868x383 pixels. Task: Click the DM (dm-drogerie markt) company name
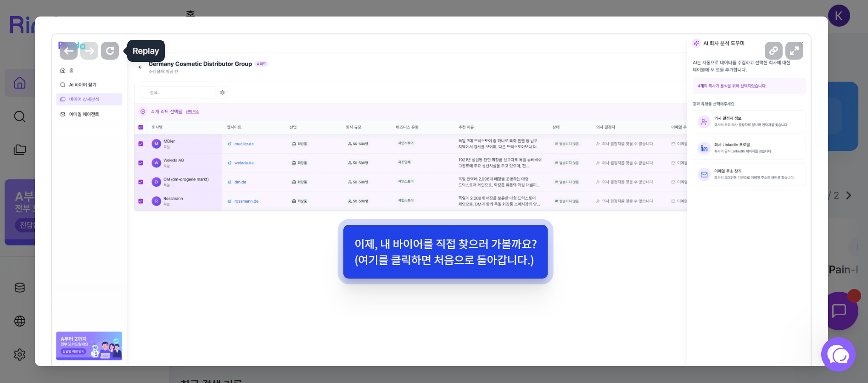(x=186, y=179)
